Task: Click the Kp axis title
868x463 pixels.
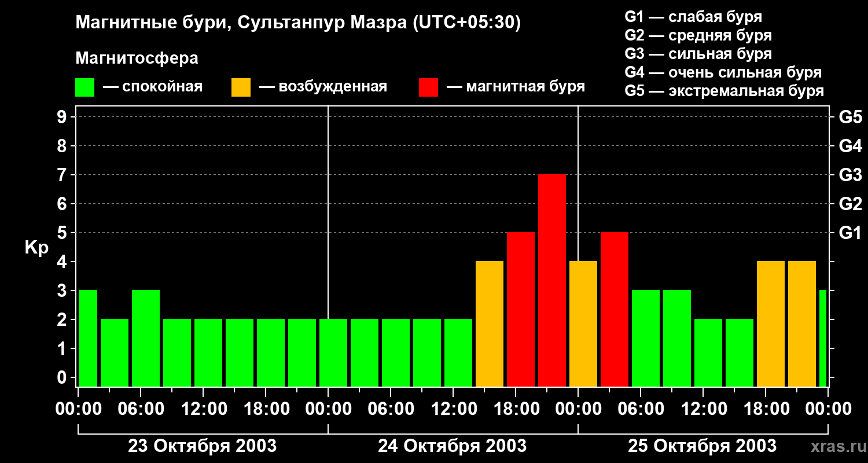Action: 36,248
